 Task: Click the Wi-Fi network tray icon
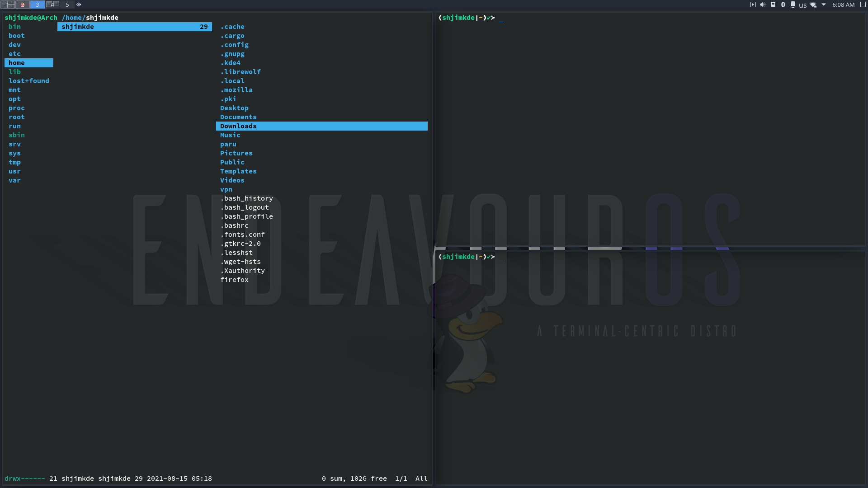(813, 5)
